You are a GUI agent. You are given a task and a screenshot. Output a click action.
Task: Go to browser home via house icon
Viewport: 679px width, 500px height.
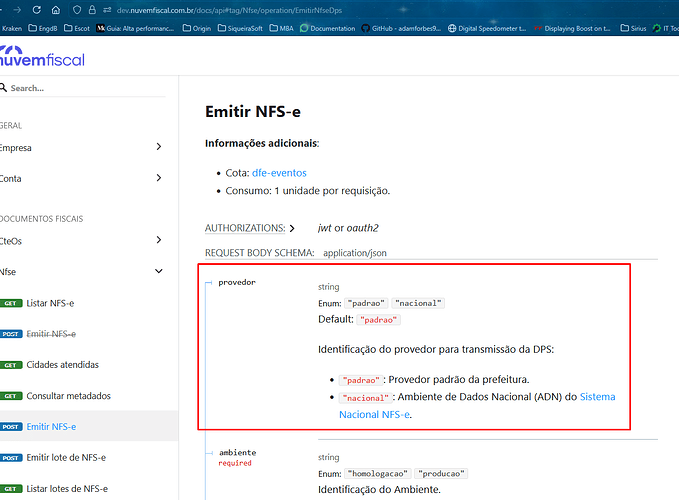pyautogui.click(x=56, y=10)
